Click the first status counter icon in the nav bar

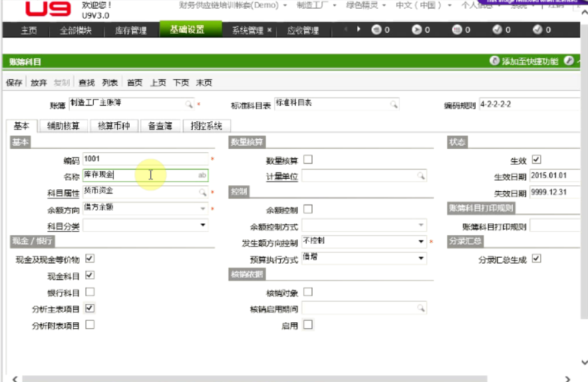click(376, 29)
